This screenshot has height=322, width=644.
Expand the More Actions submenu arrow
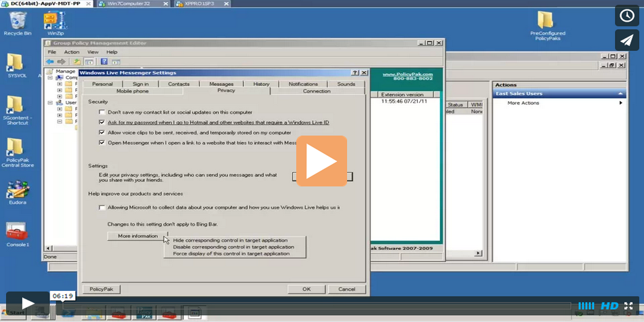tap(620, 103)
